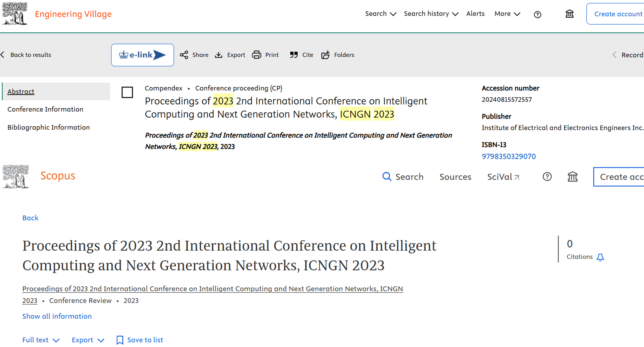Open the Conference Information section

(45, 109)
